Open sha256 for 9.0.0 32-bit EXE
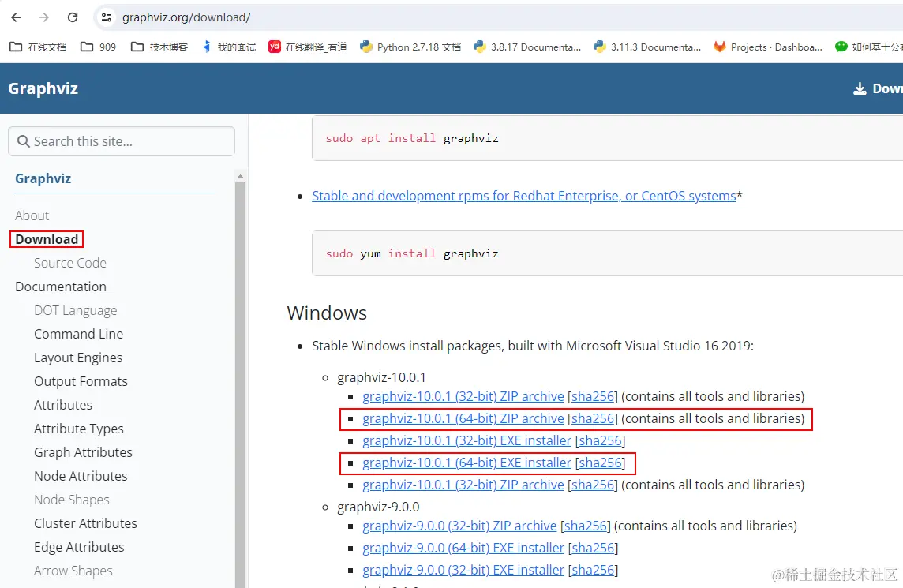The width and height of the screenshot is (903, 588). click(x=593, y=570)
